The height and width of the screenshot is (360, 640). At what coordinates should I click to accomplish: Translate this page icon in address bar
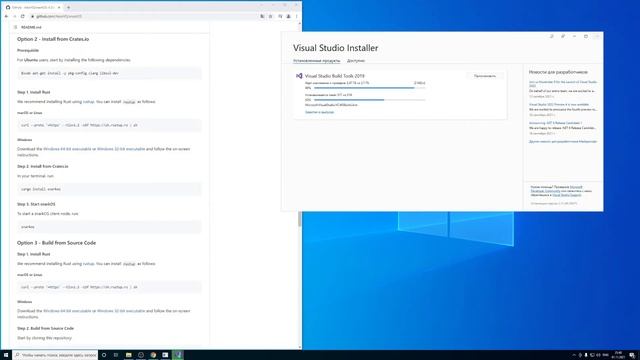[x=262, y=16]
